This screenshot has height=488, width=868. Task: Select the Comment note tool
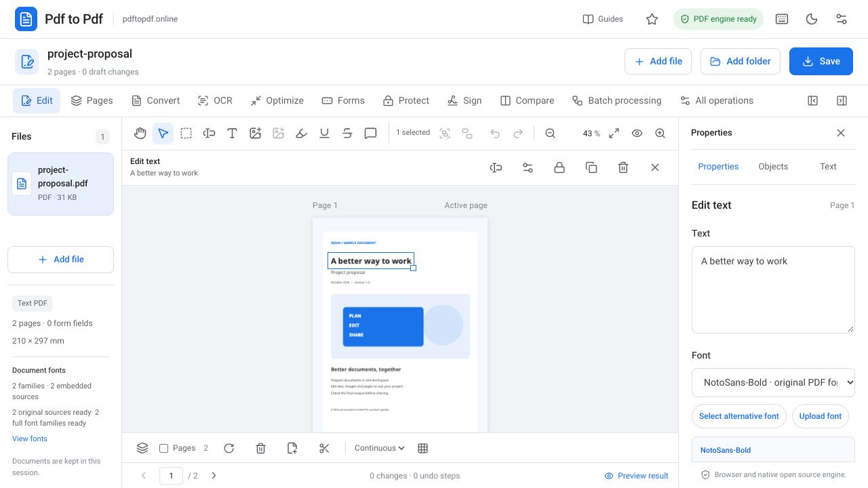click(370, 134)
